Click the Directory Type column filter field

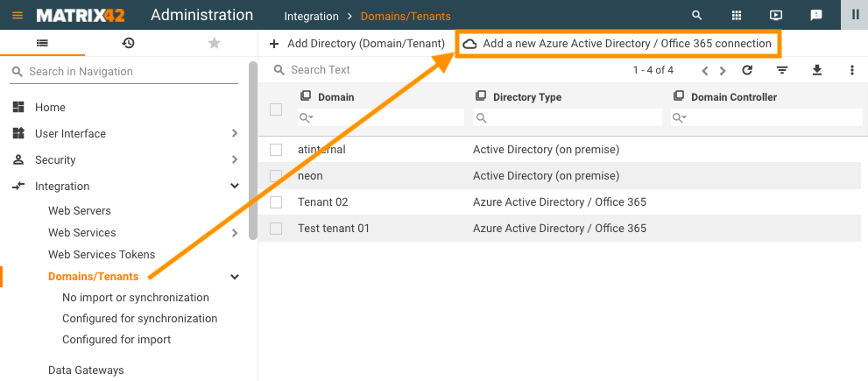pos(568,117)
